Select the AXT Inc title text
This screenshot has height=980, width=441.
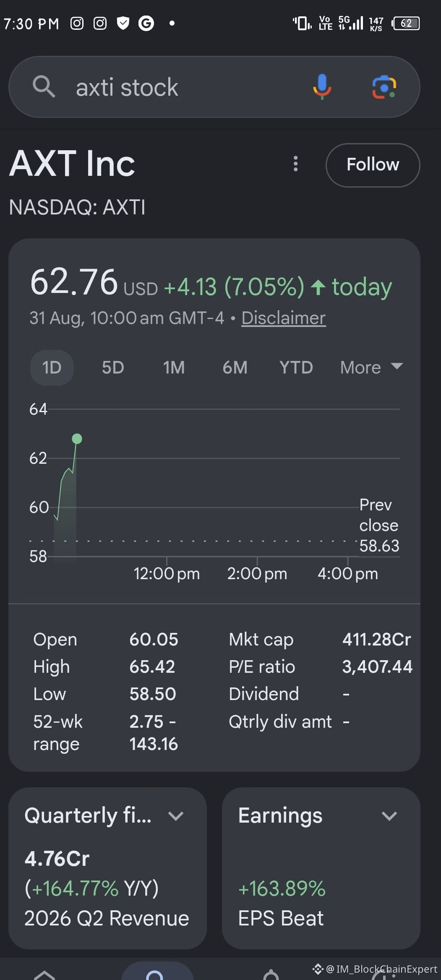click(x=72, y=164)
